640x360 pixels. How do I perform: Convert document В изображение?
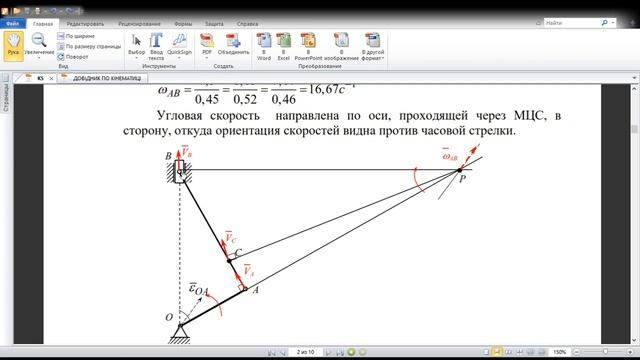[341, 47]
